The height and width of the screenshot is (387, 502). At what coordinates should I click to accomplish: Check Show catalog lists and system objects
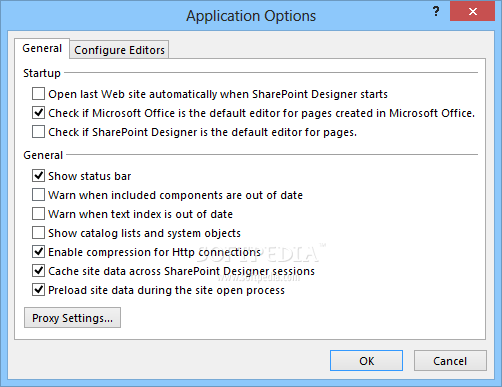coord(38,233)
